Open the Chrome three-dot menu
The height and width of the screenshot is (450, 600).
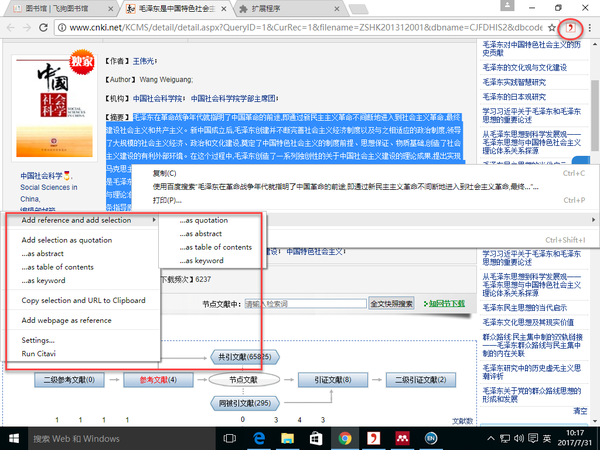(590, 28)
